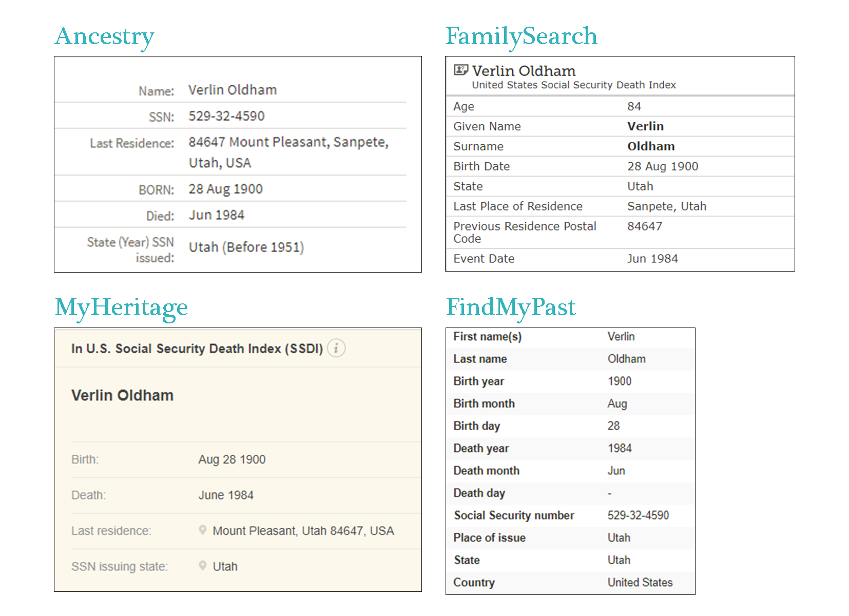Screen dimensions: 849x616
Task: Click In U.S. Social Security Death Index (SSDI) header
Action: click(197, 349)
